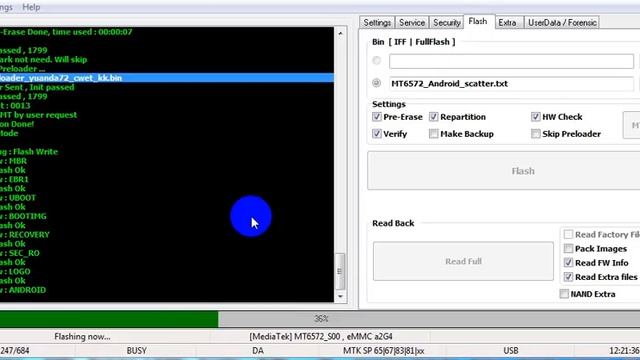This screenshot has height=360, width=640.
Task: Click the 36% flashing progress bar
Action: pos(320,319)
